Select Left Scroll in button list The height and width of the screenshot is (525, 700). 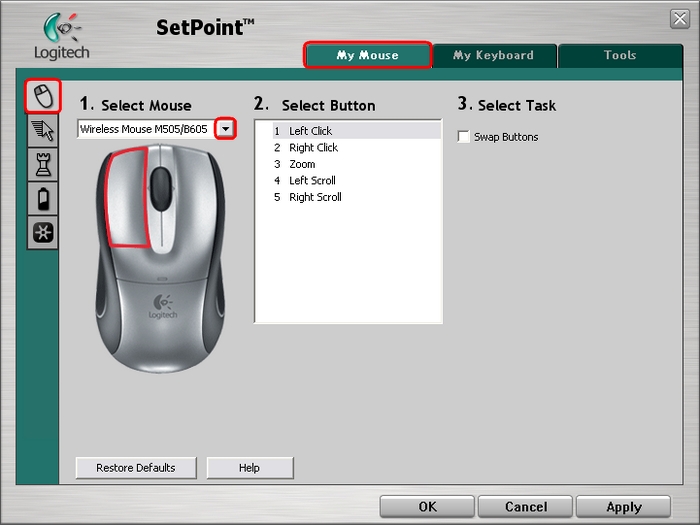[356, 180]
